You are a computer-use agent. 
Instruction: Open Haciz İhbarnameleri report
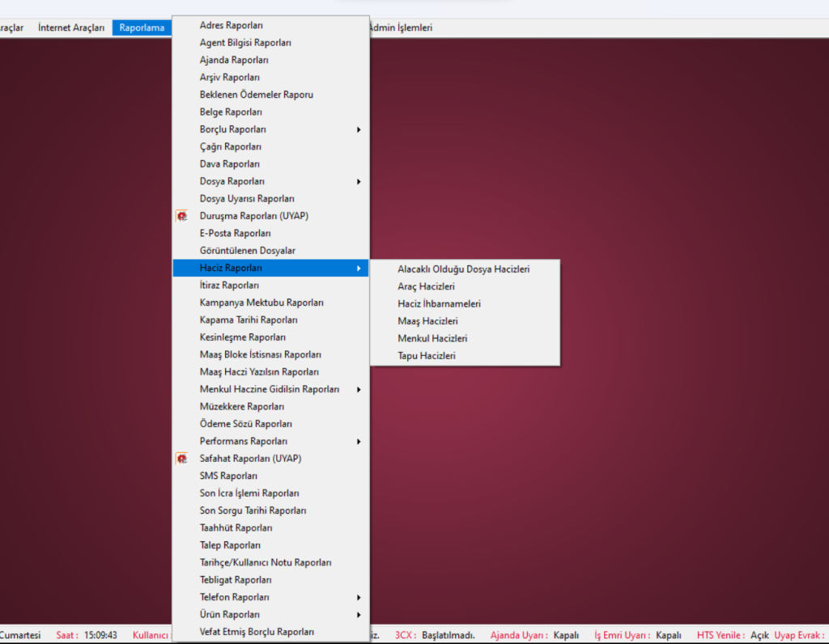[x=439, y=303]
